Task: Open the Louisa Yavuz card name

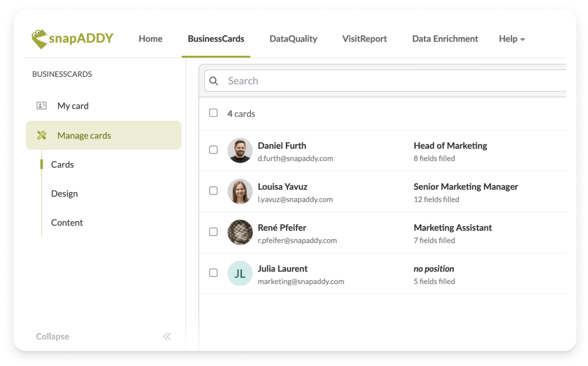Action: pyautogui.click(x=282, y=187)
